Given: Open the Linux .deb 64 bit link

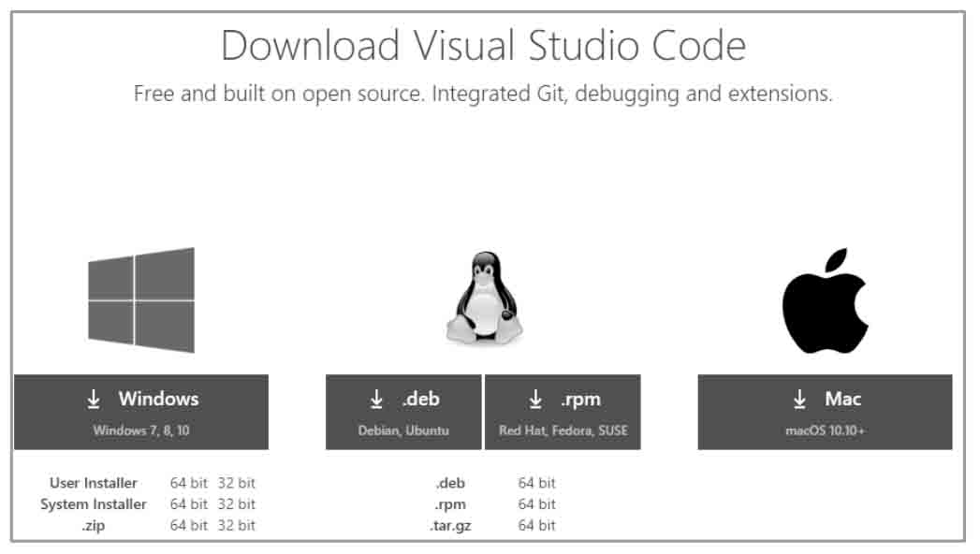Looking at the screenshot, I should [537, 483].
